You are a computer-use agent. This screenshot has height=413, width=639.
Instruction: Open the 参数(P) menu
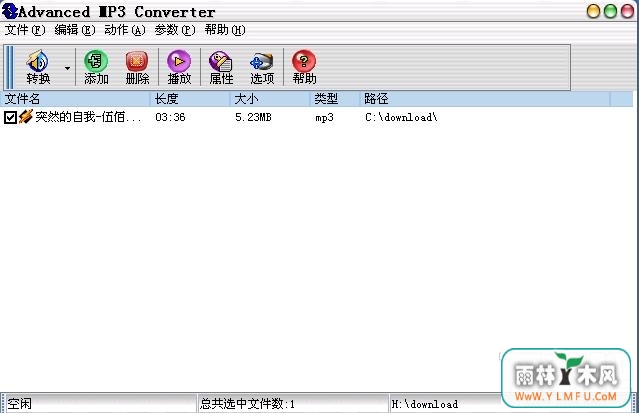coord(175,30)
